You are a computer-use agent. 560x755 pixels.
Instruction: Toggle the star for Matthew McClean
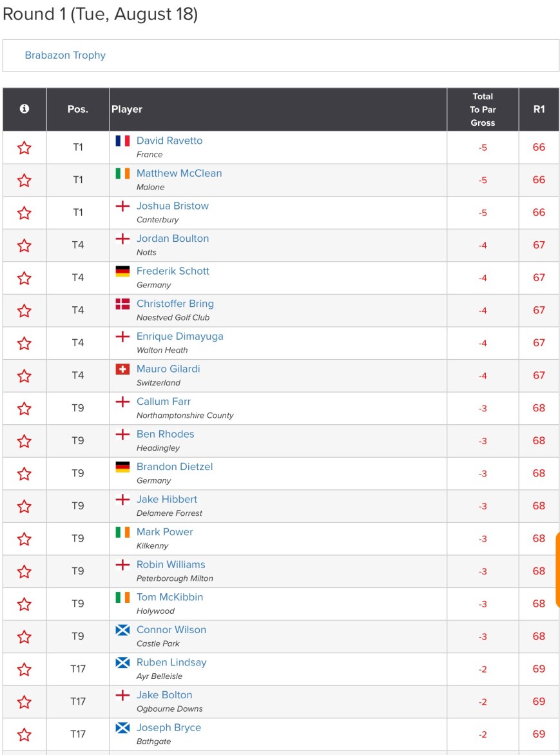pyautogui.click(x=24, y=181)
